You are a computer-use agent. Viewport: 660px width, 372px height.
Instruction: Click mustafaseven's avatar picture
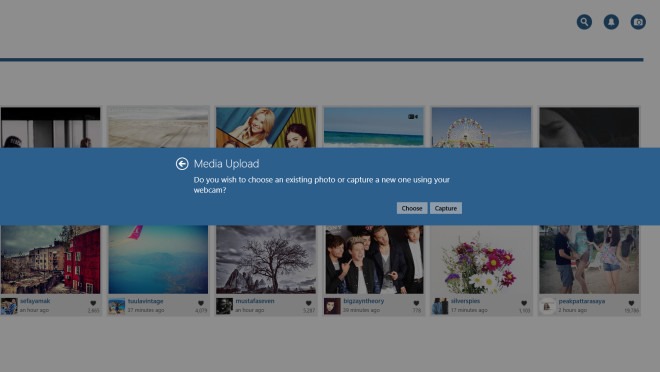tap(224, 306)
